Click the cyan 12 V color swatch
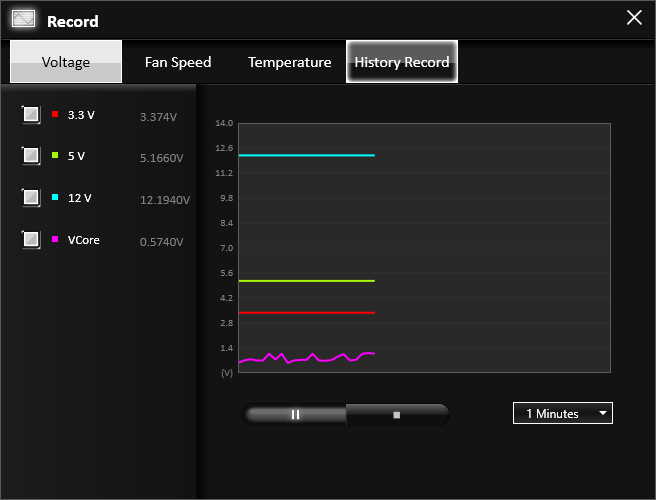This screenshot has width=656, height=500. 55,198
